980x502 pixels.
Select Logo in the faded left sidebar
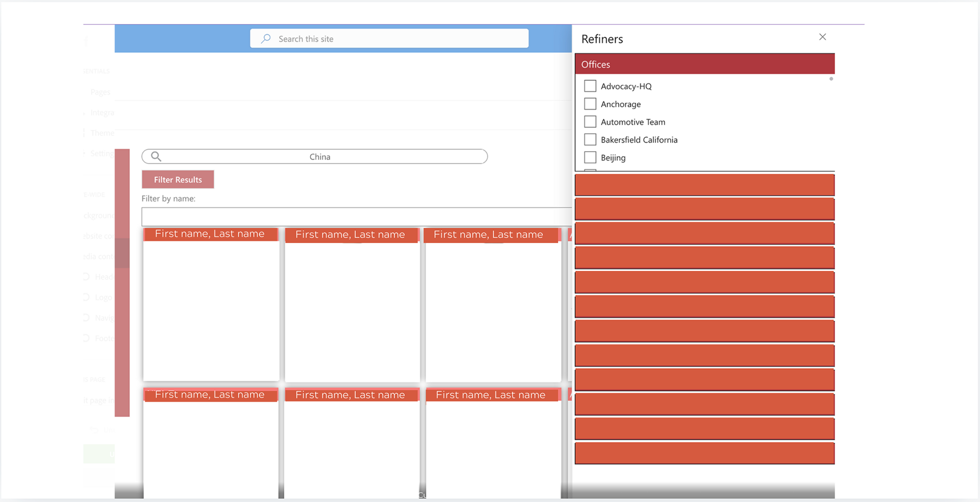103,297
